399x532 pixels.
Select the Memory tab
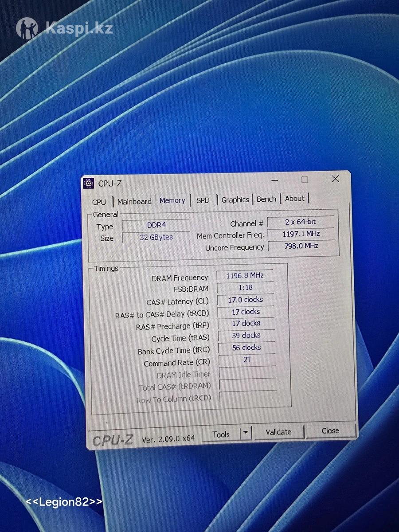point(172,200)
